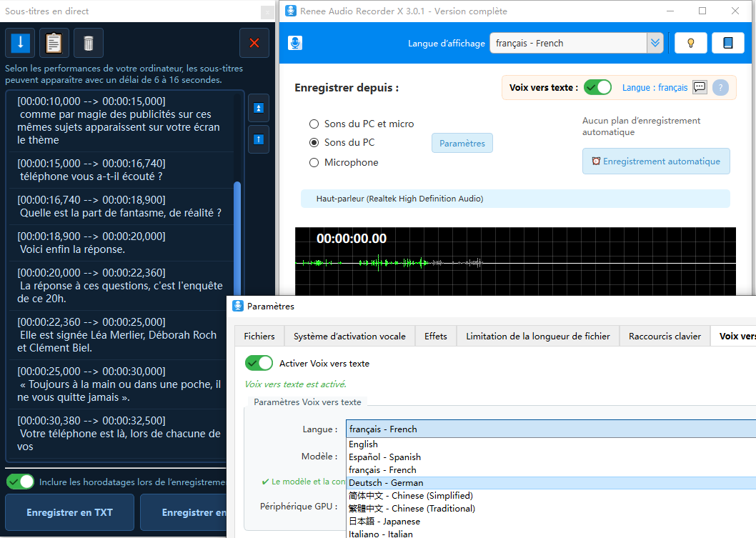Open the blue book manual icon

[728, 43]
